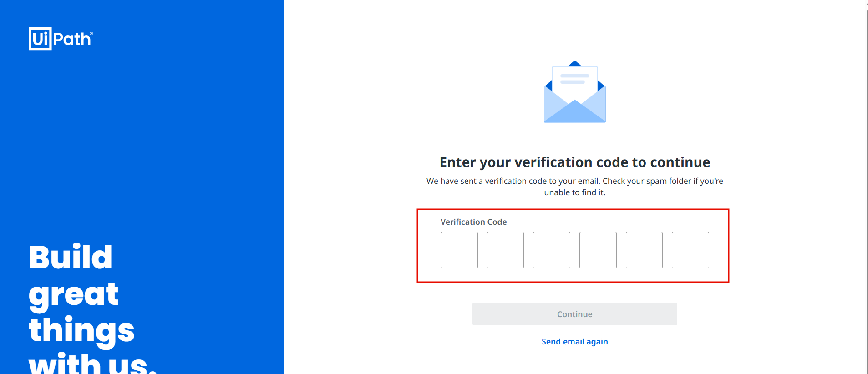Click the third verification code digit box
This screenshot has height=374, width=868.
tap(551, 250)
